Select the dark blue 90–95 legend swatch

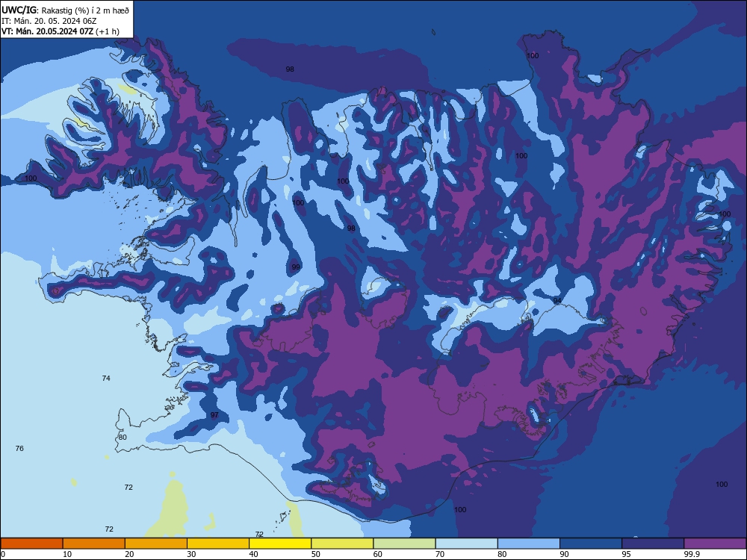pyautogui.click(x=591, y=544)
